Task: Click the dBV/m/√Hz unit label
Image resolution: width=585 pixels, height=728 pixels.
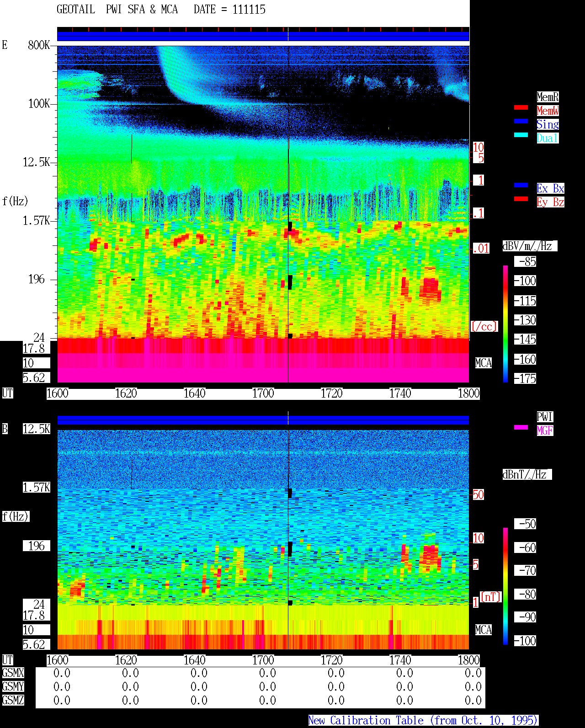Action: point(530,246)
